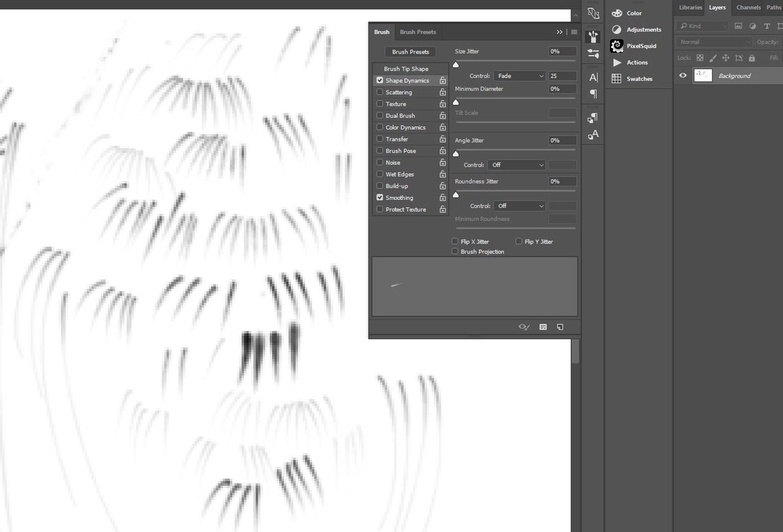Open the Adjustments panel
The image size is (783, 532).
[637, 30]
